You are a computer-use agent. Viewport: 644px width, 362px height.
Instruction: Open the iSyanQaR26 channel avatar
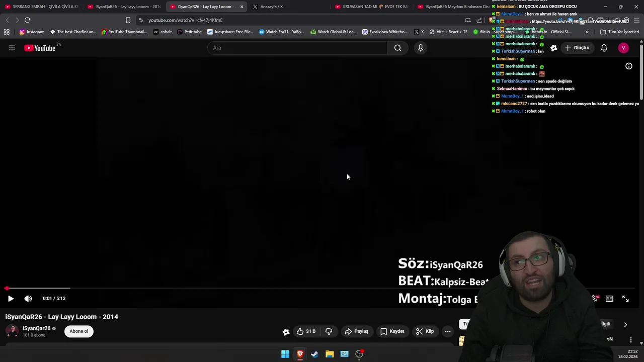pos(12,331)
